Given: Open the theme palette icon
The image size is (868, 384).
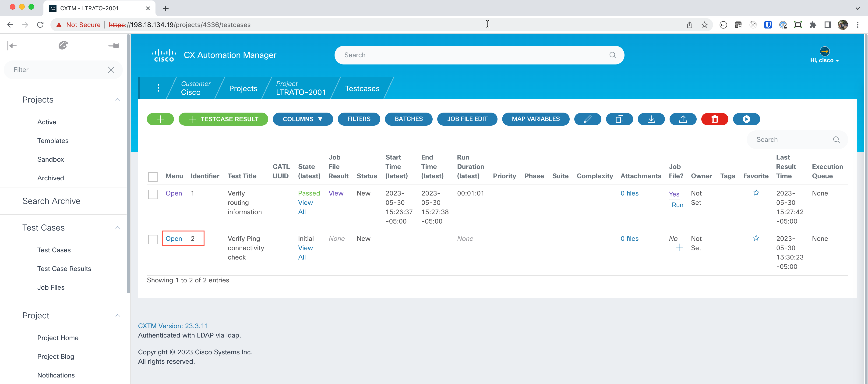Looking at the screenshot, I should [x=63, y=46].
